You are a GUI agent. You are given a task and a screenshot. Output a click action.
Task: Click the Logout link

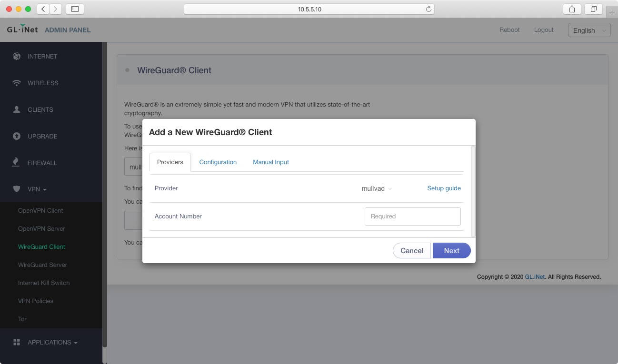pyautogui.click(x=544, y=30)
